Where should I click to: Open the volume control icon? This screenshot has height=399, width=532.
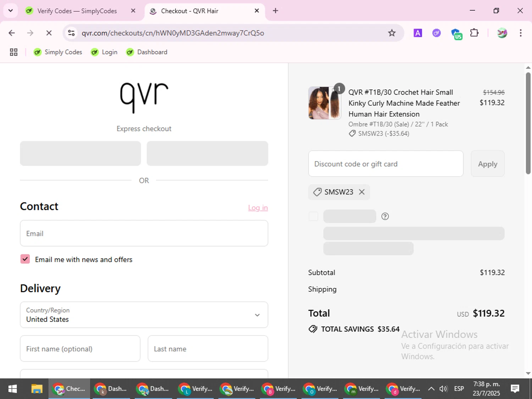[443, 389]
